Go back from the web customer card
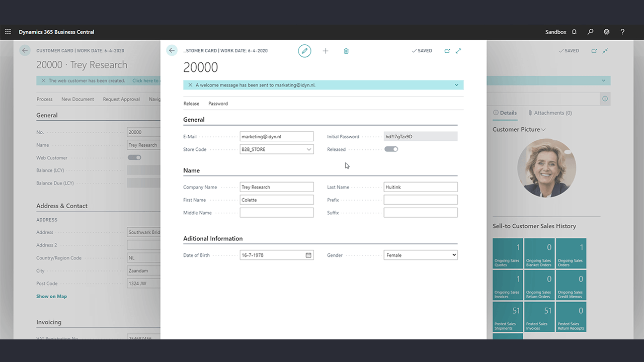 (172, 50)
